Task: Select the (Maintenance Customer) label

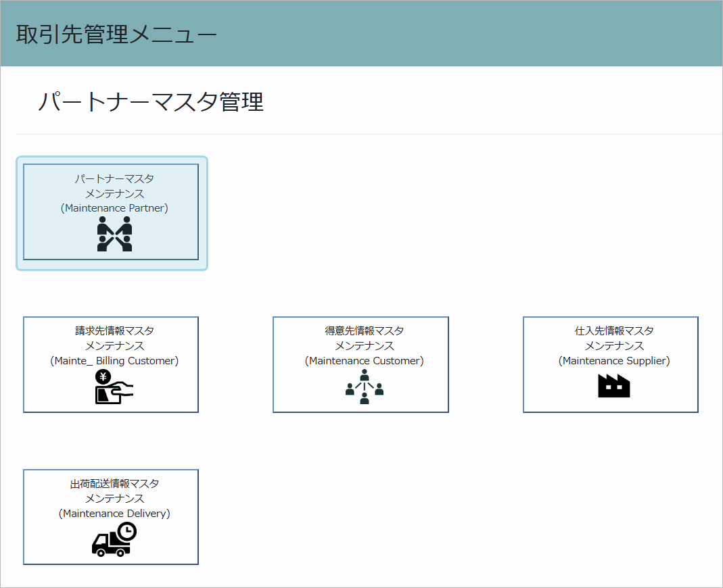Action: [365, 361]
